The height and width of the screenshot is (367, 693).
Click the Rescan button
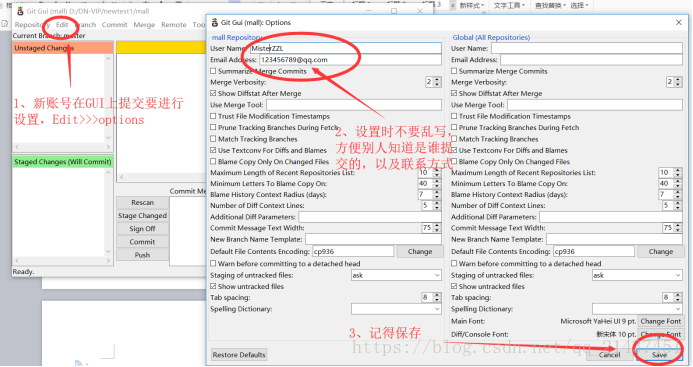pyautogui.click(x=142, y=203)
